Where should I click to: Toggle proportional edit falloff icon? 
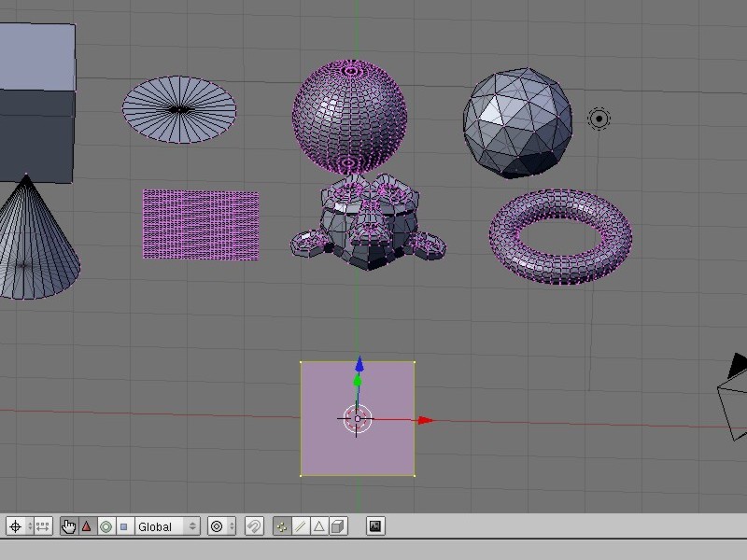217,526
